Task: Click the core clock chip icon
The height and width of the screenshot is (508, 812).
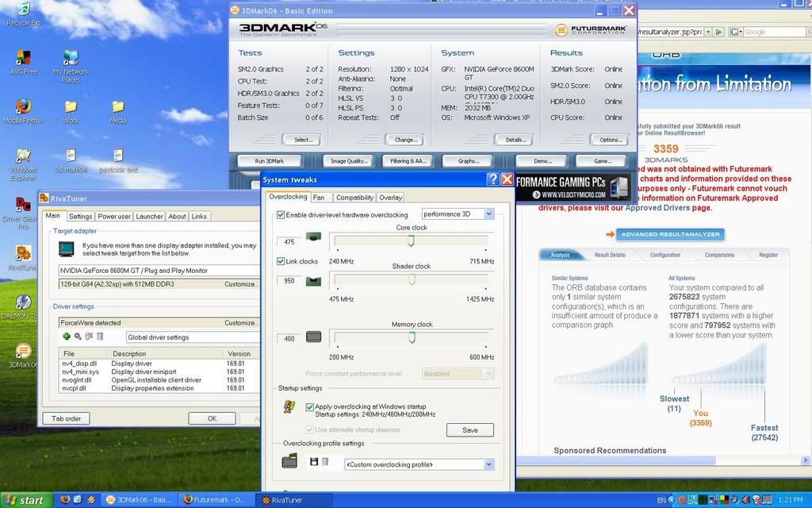Action: pyautogui.click(x=313, y=237)
